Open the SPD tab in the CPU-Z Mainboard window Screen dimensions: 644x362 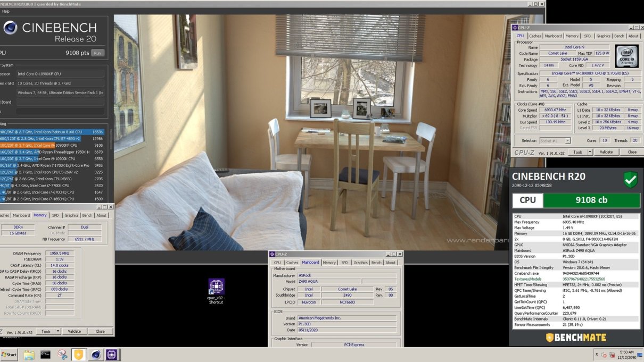(x=344, y=263)
